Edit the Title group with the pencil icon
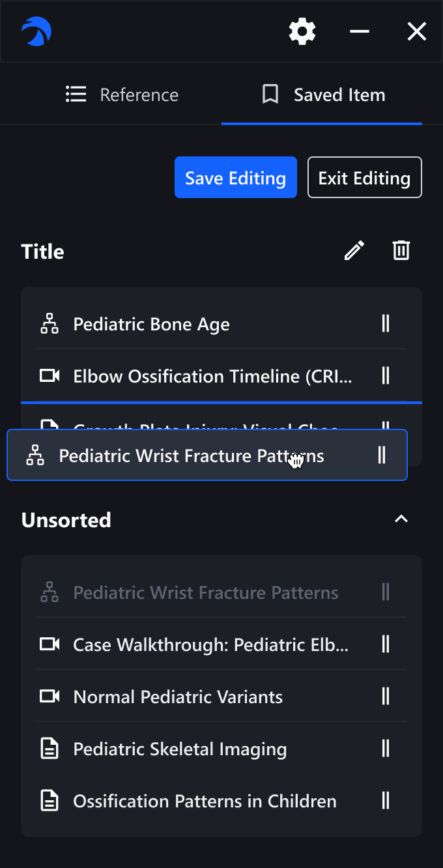The height and width of the screenshot is (868, 443). (x=354, y=251)
